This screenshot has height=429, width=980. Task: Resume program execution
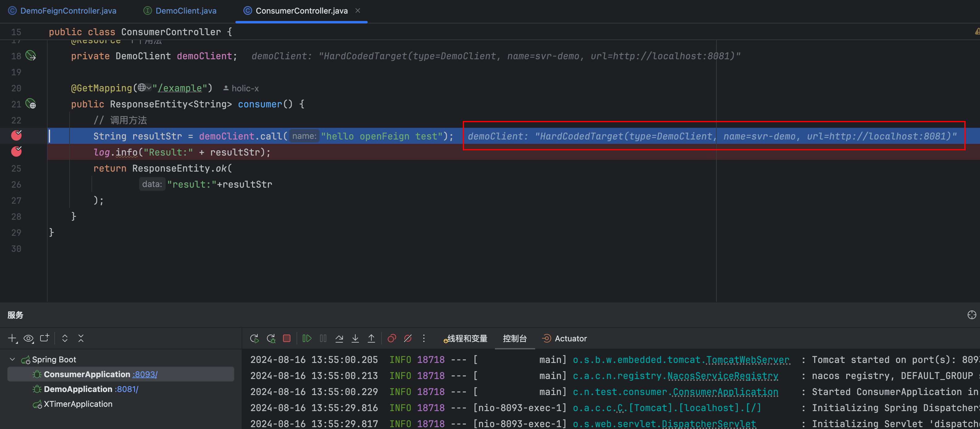[306, 338]
